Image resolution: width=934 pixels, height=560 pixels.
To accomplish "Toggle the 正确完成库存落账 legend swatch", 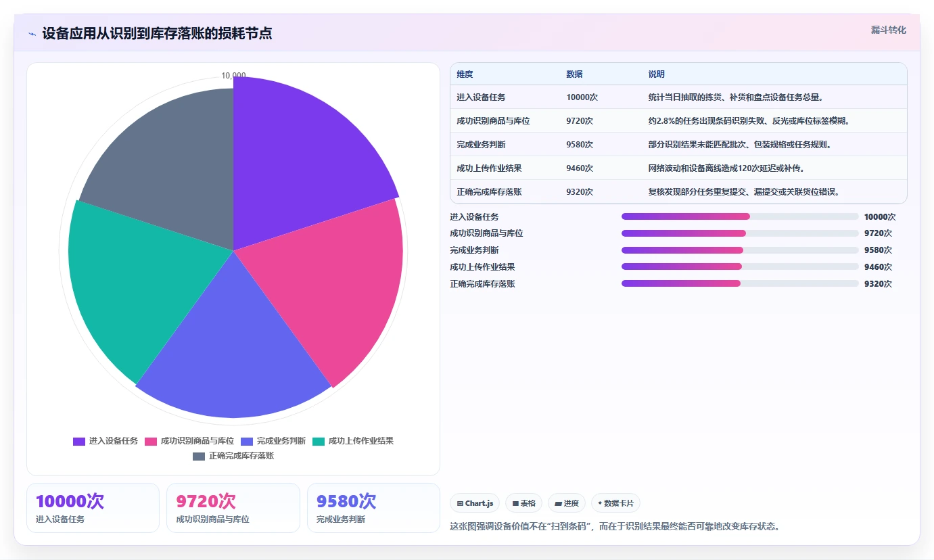I will click(x=199, y=456).
